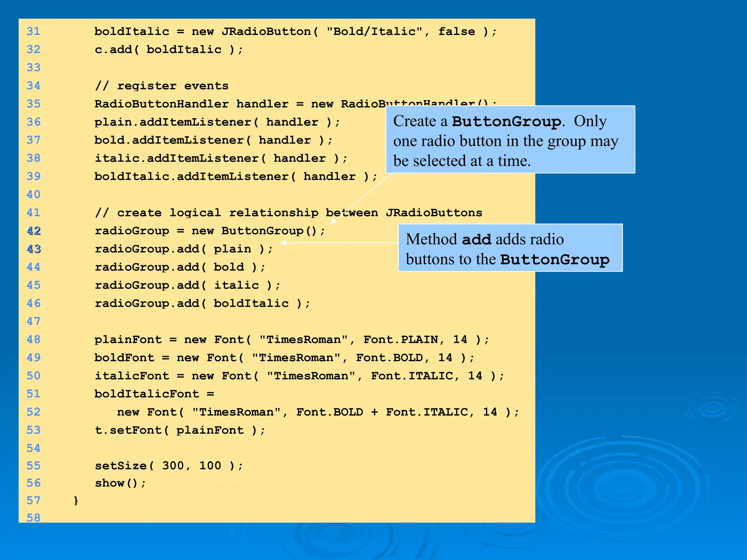Click the 'italicFont = new Font' line
The height and width of the screenshot is (560, 747).
click(x=299, y=376)
